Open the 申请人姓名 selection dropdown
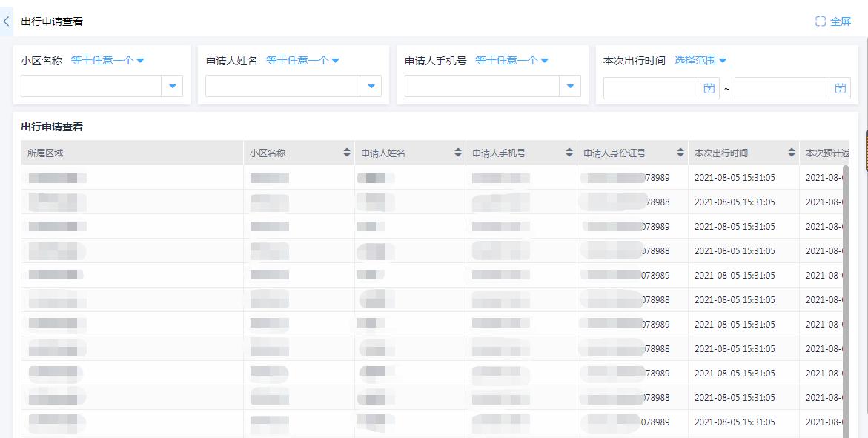Screen dimensions: 868x438 coord(371,85)
